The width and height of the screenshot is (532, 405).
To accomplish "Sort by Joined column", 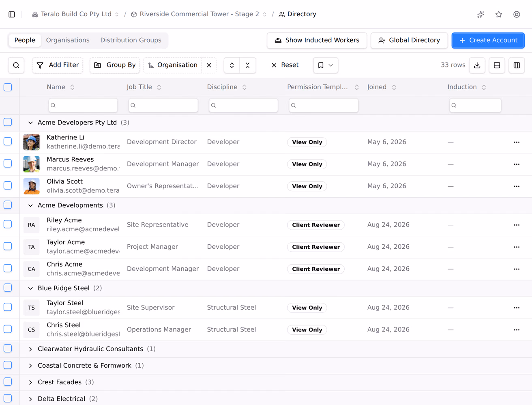I will point(382,87).
